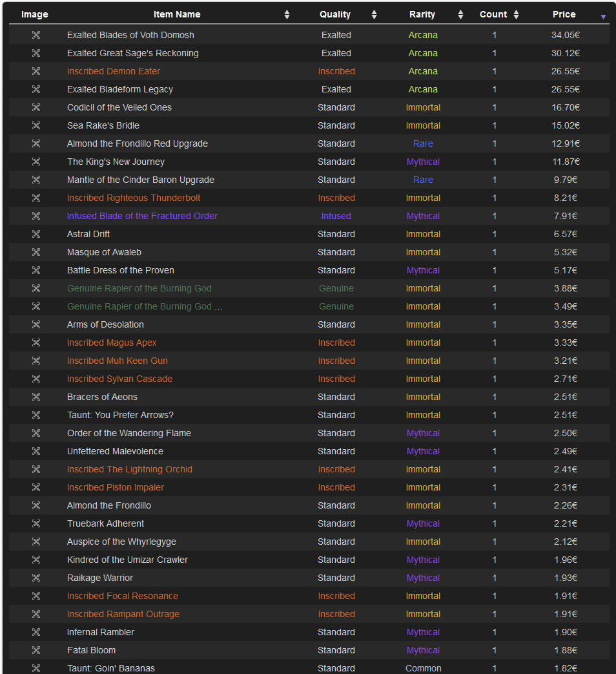Click the Image column header
The width and height of the screenshot is (616, 674).
35,14
